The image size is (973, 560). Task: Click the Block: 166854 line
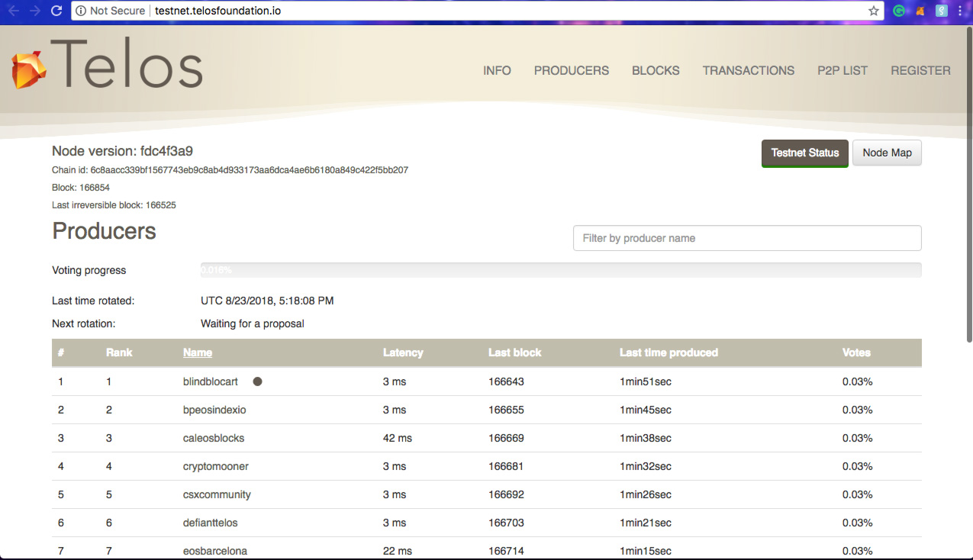[x=81, y=187]
